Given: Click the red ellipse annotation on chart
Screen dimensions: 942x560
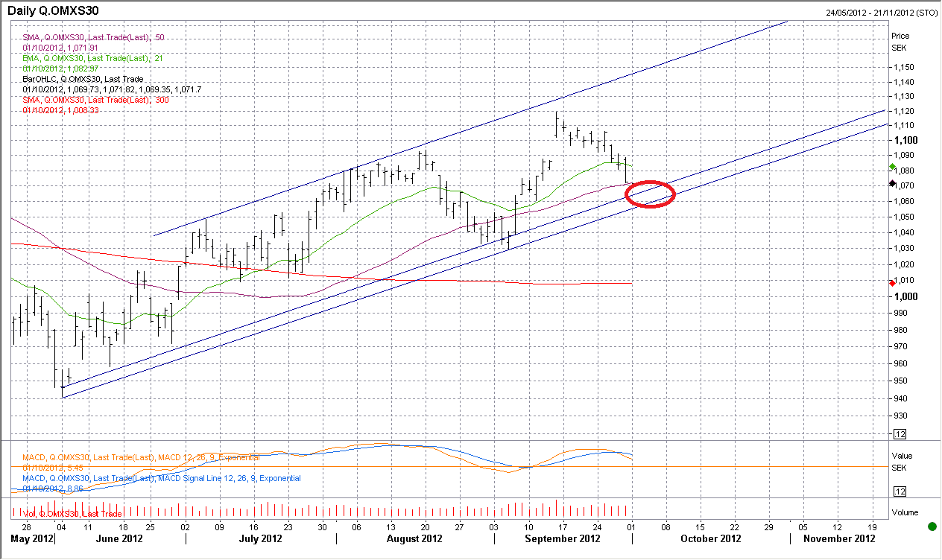Looking at the screenshot, I should pyautogui.click(x=650, y=194).
